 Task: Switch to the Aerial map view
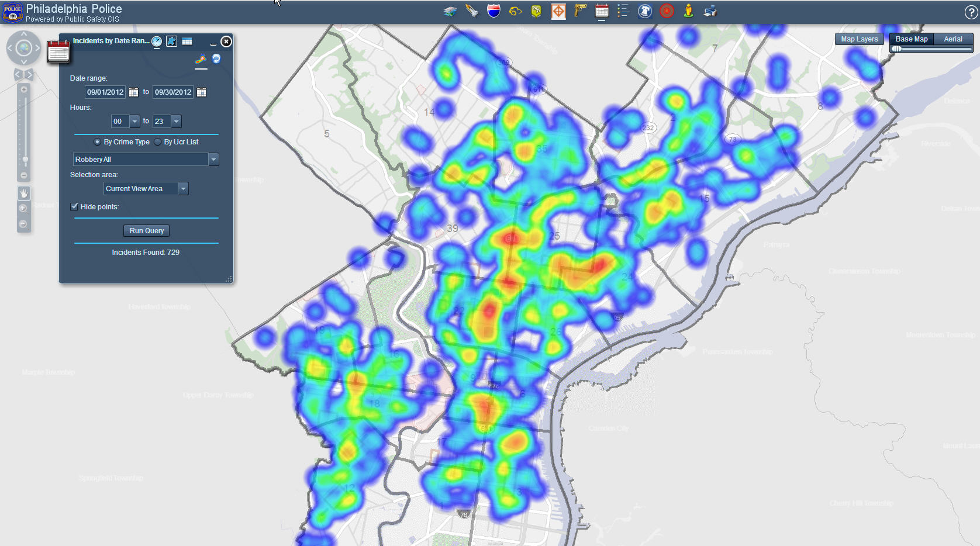pos(953,39)
